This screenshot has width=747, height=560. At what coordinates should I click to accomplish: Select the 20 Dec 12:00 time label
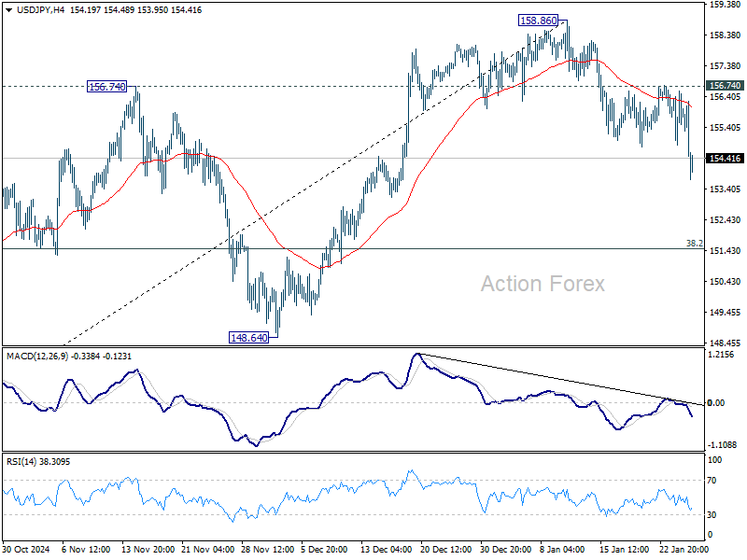446,550
